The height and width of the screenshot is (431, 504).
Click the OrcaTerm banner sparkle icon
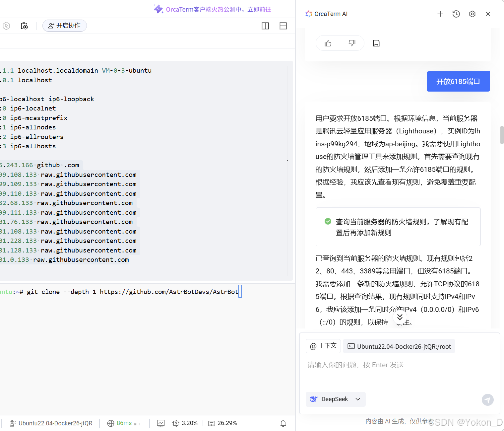click(x=158, y=9)
